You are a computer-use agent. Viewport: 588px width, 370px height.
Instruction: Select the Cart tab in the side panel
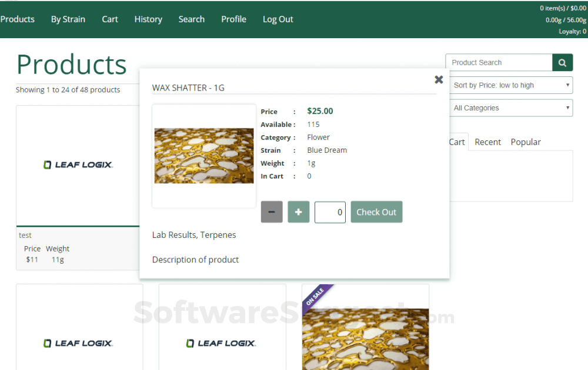pos(457,142)
